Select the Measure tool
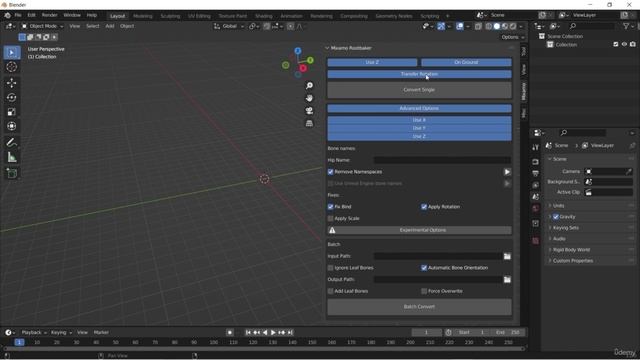The width and height of the screenshot is (640, 360). (x=12, y=157)
